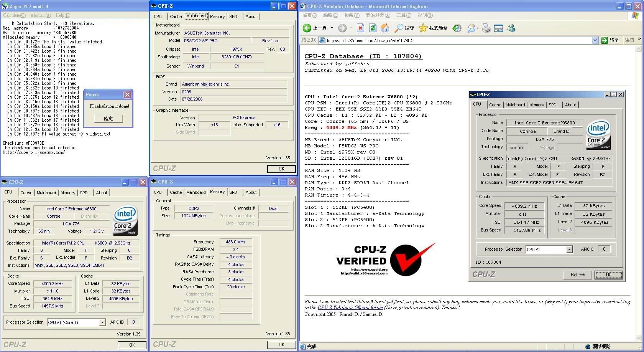Stop page loading with red X icon

pos(360,28)
